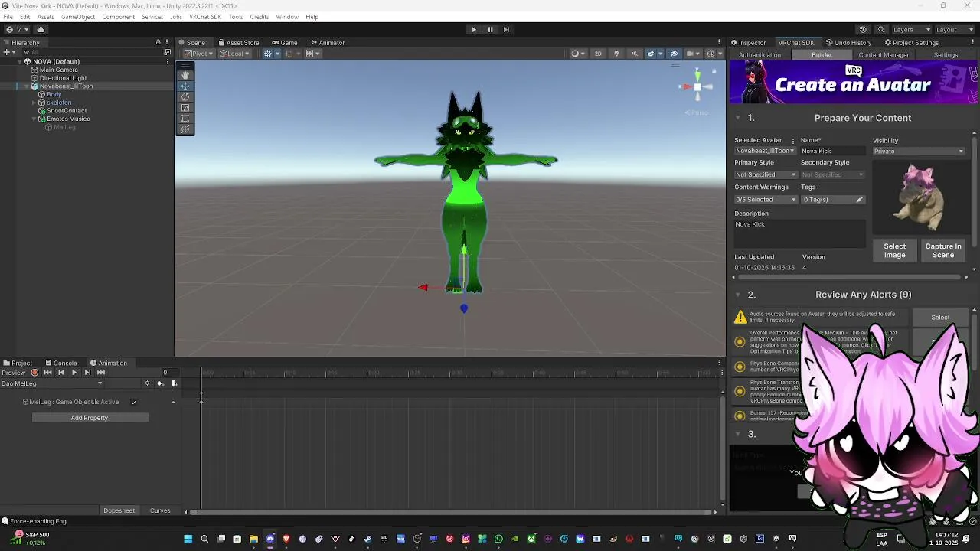Select the Scale tool
The height and width of the screenshot is (551, 980).
[185, 108]
